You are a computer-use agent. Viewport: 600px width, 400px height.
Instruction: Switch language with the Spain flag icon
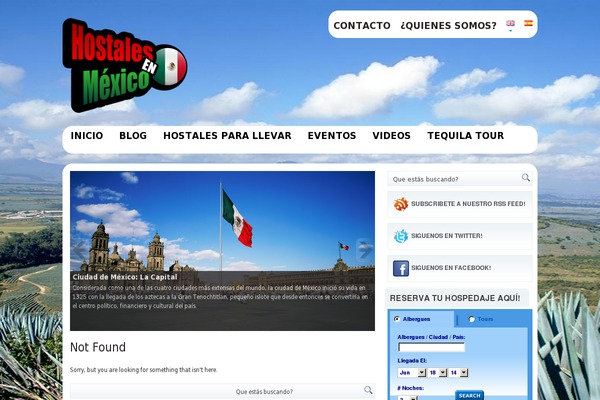click(528, 23)
